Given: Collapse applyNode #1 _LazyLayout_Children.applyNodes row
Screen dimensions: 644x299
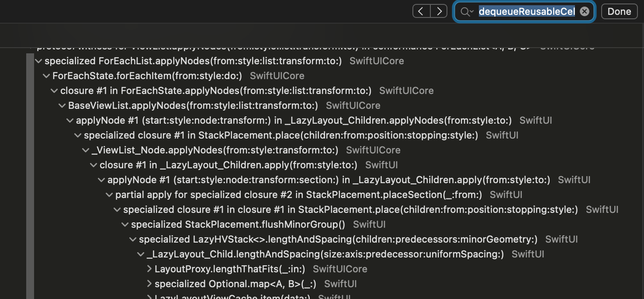Looking at the screenshot, I should (70, 121).
